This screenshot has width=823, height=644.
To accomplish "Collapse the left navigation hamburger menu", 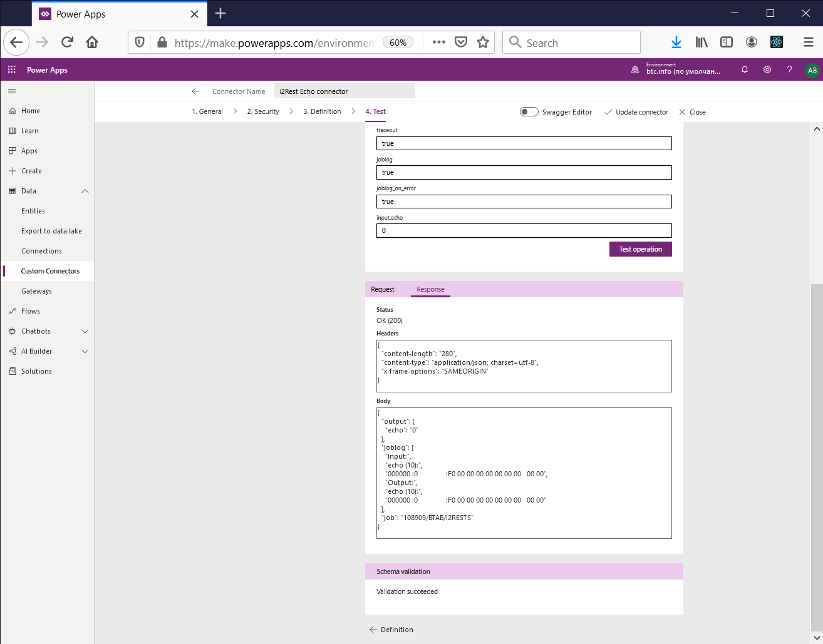I will [12, 91].
